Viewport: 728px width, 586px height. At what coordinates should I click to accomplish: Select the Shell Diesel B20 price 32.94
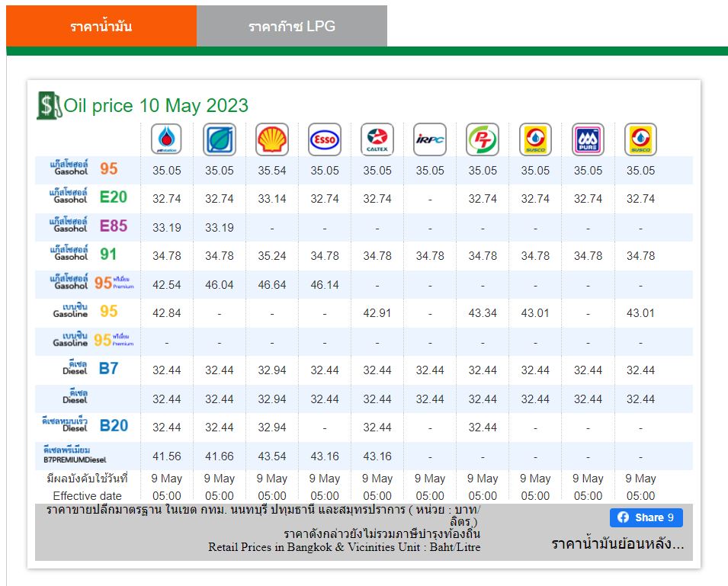point(272,427)
